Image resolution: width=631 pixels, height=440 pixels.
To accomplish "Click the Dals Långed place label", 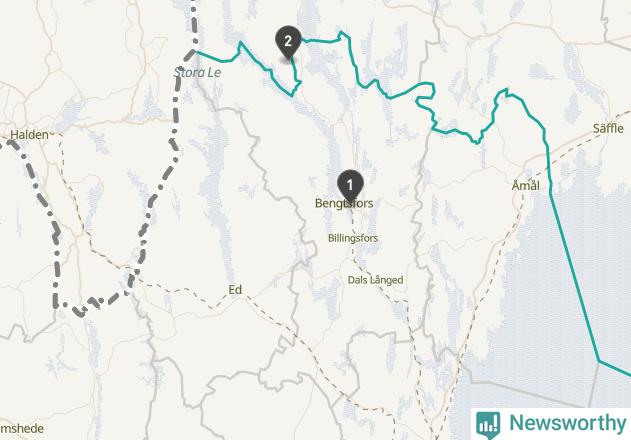I will tap(375, 280).
